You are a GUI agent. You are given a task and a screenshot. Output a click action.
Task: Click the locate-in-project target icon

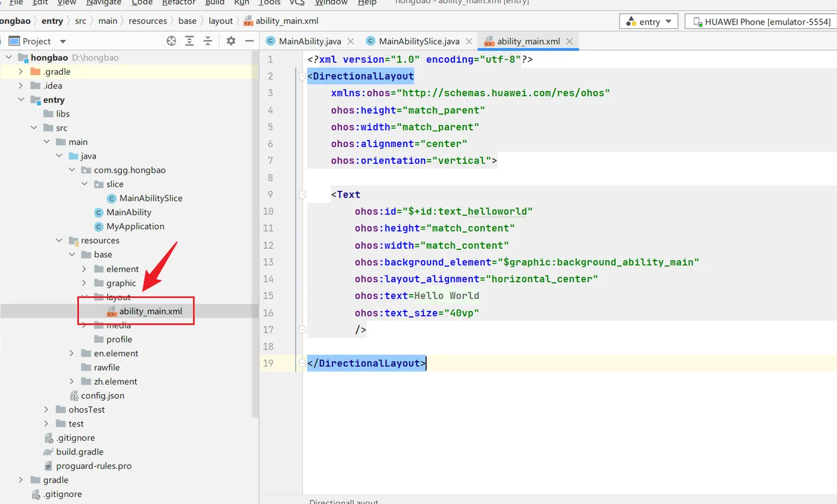tap(172, 41)
